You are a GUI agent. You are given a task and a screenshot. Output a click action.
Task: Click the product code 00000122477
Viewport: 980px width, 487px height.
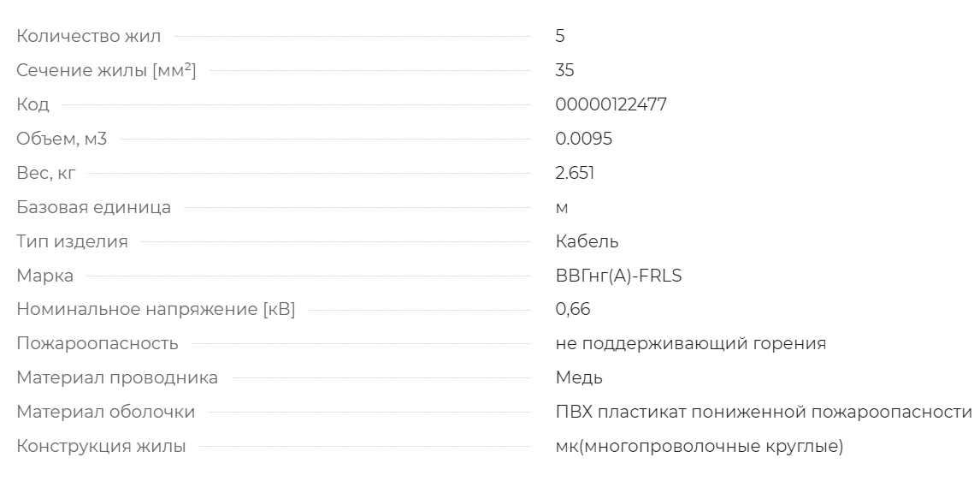611,104
